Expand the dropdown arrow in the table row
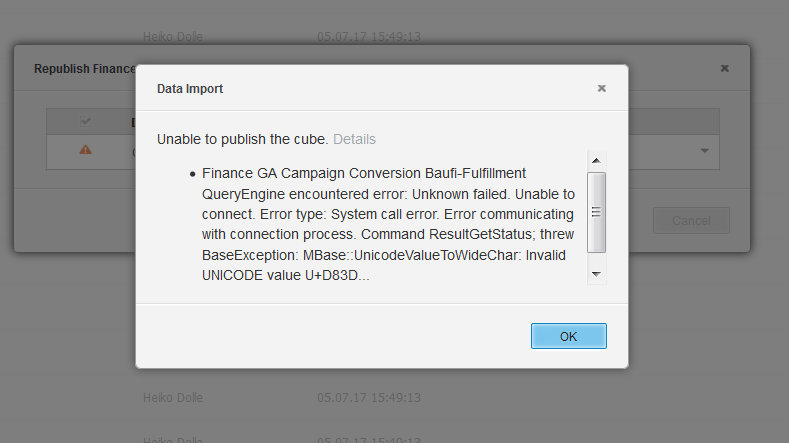789x443 pixels. (704, 151)
